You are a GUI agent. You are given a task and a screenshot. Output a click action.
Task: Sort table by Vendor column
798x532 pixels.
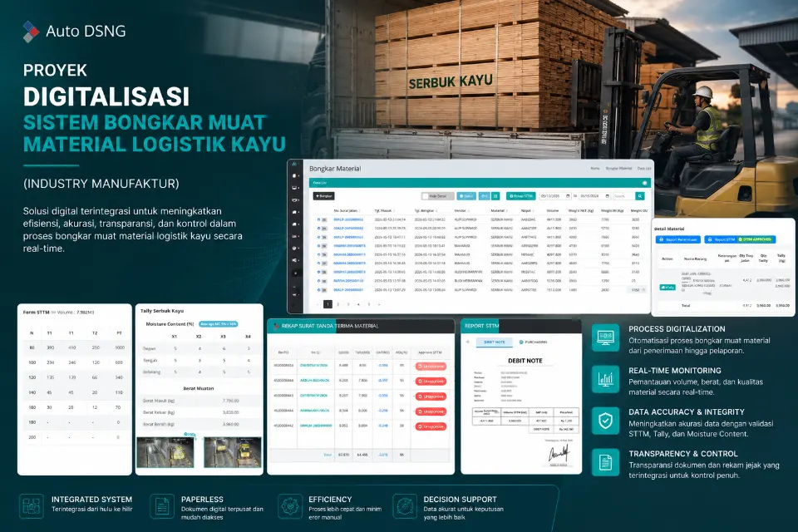(461, 211)
